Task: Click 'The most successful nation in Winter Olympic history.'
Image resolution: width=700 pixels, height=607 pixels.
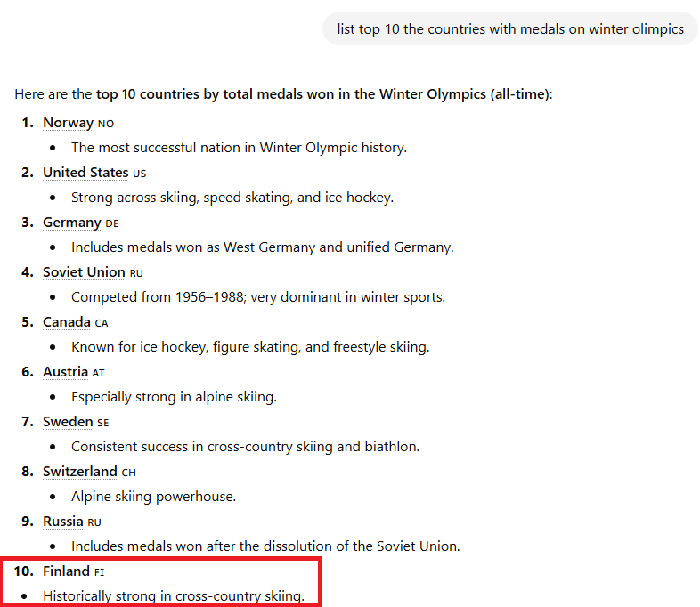Action: click(x=240, y=148)
